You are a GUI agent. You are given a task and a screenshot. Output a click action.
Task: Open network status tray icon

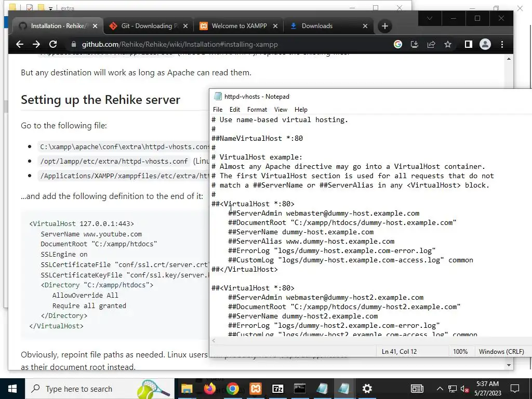[x=453, y=389]
